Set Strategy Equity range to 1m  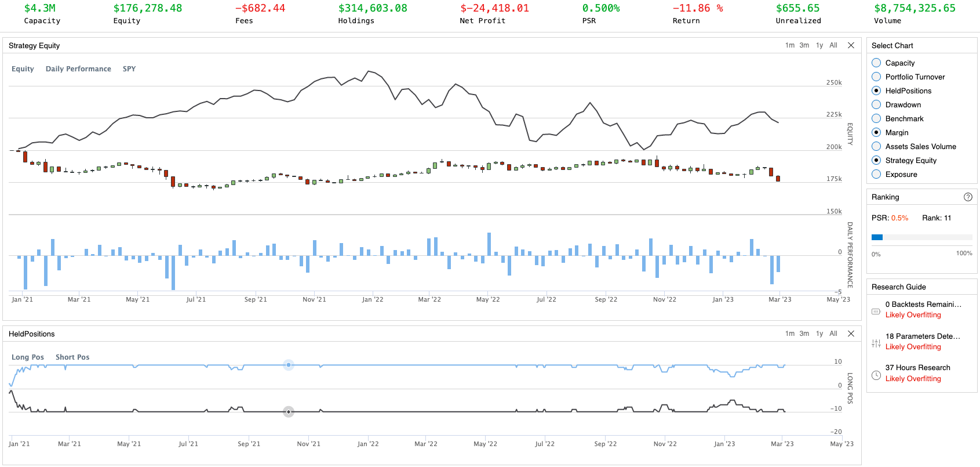point(790,45)
